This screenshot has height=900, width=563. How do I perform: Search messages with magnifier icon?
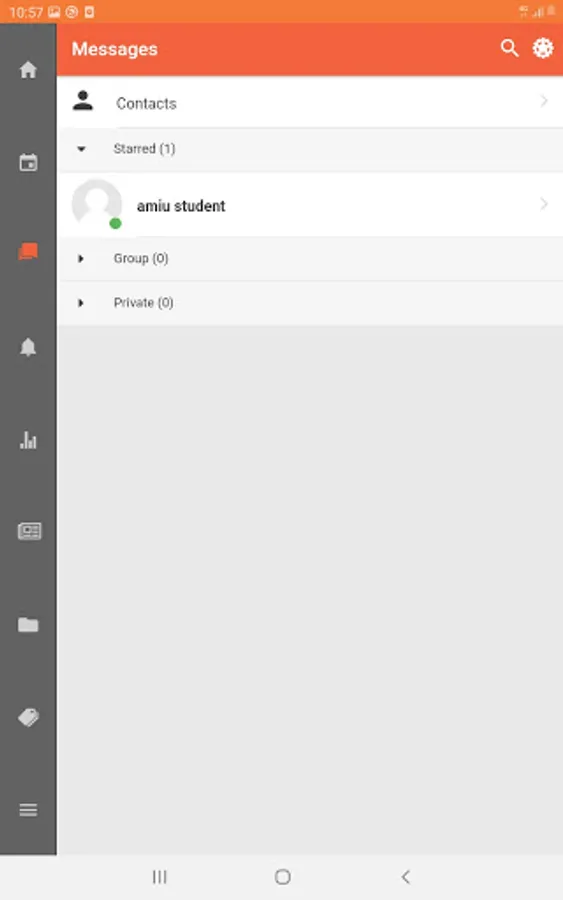point(509,48)
